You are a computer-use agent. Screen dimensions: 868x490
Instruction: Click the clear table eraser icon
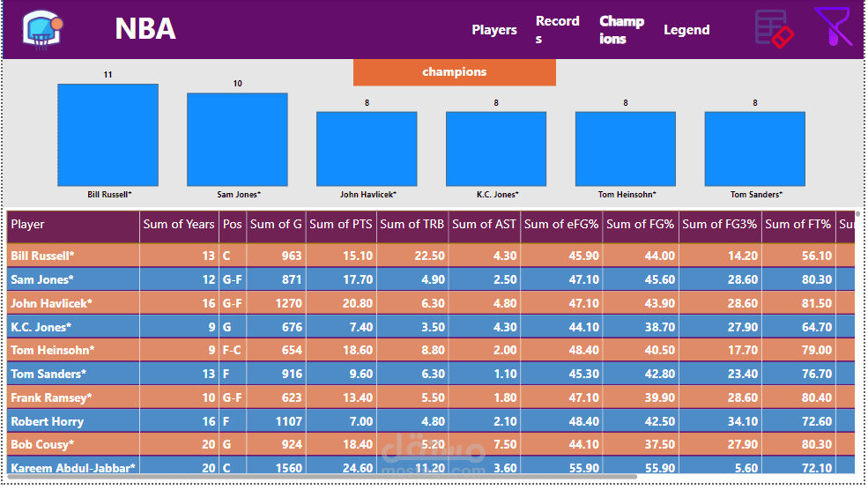tap(774, 29)
